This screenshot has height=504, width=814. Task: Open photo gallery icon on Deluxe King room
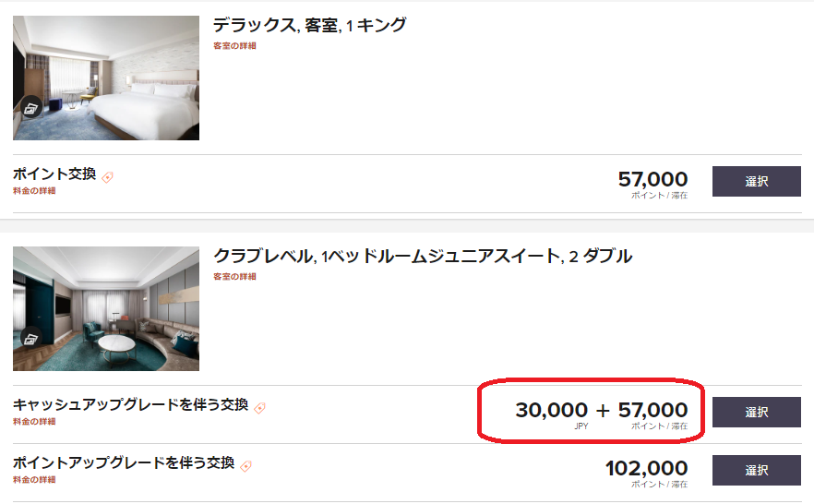tap(31, 109)
